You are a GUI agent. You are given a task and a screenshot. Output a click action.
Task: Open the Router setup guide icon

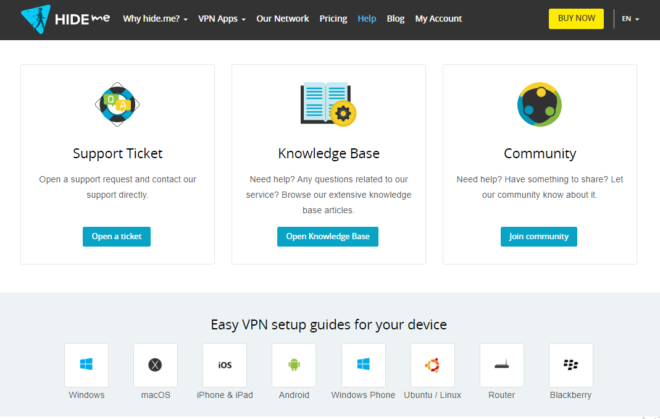pyautogui.click(x=502, y=365)
